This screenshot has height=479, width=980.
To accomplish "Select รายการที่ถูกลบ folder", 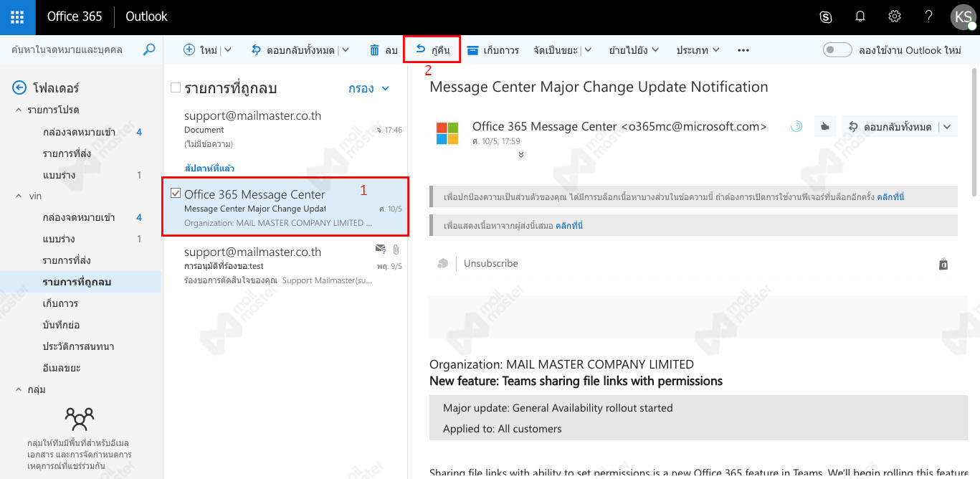I will [x=81, y=282].
